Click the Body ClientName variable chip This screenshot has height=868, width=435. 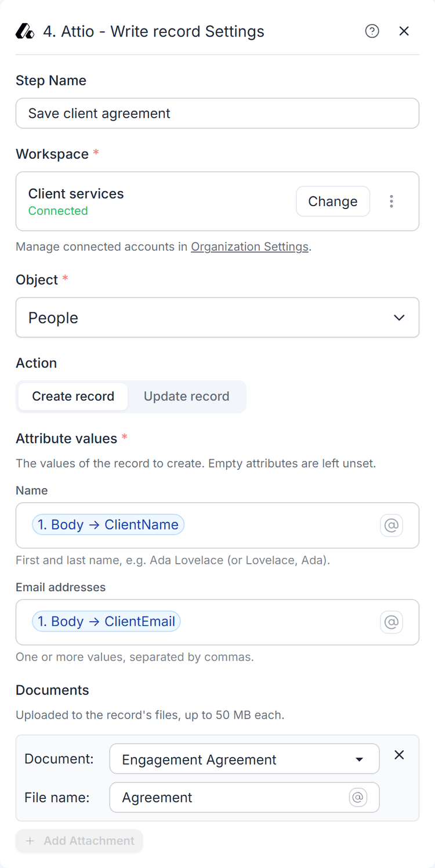point(108,525)
